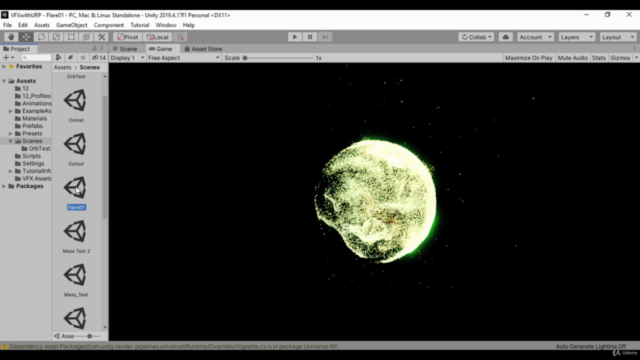Click the Pause button
640x360 pixels.
click(x=310, y=37)
